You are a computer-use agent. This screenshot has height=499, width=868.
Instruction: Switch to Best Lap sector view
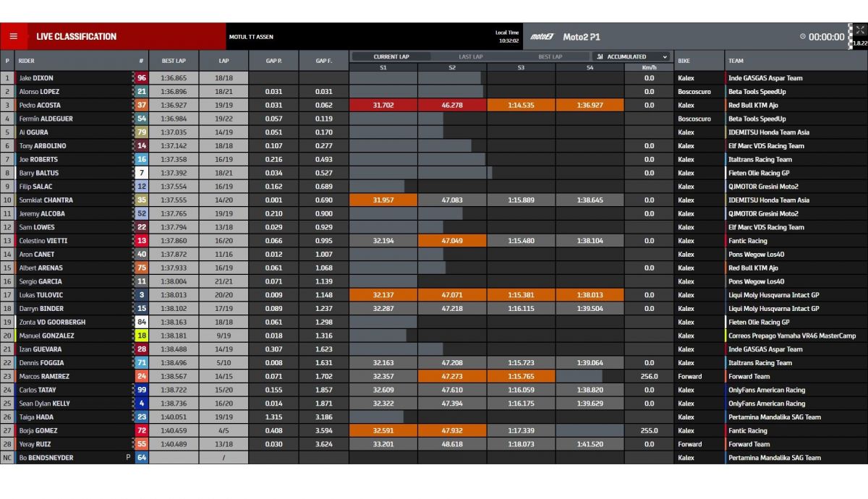point(550,56)
